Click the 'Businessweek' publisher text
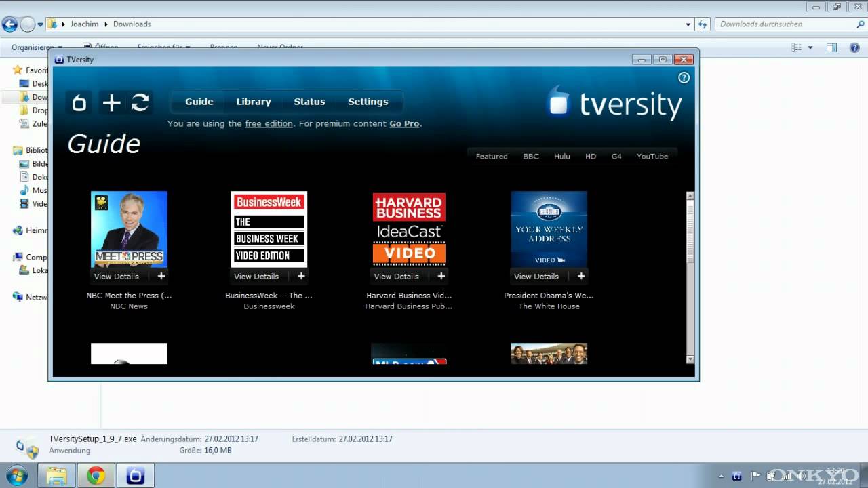Viewport: 868px width, 488px height. click(x=269, y=306)
